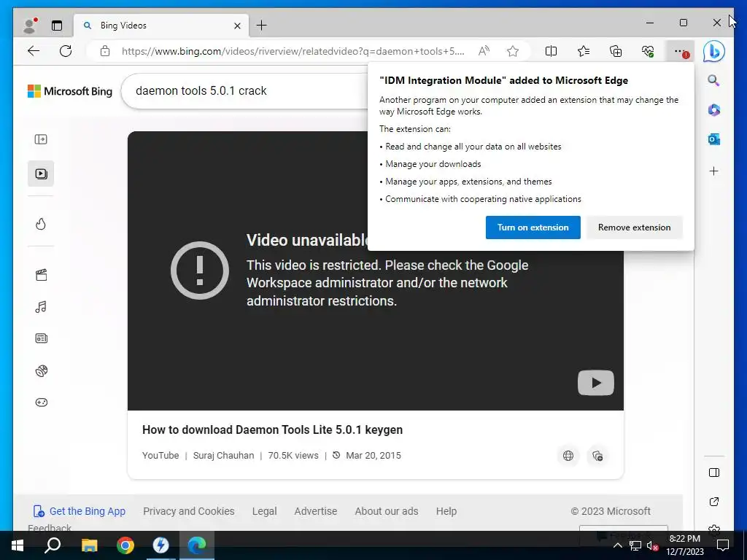Open split screen view

[551, 51]
